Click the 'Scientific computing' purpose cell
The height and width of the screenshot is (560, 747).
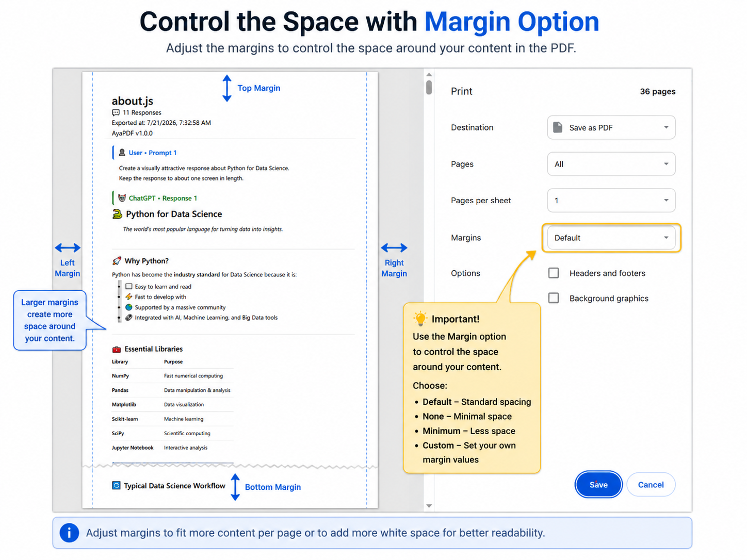[x=187, y=434]
